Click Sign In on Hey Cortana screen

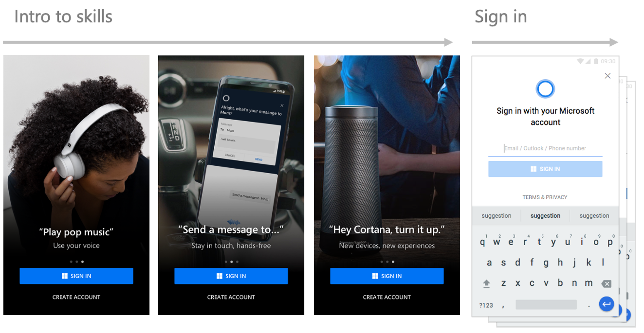(x=387, y=276)
